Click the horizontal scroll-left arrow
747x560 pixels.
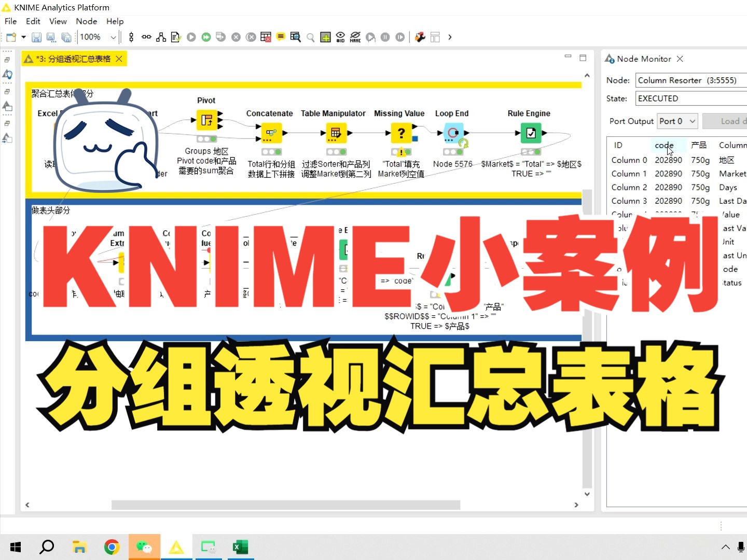(x=27, y=505)
